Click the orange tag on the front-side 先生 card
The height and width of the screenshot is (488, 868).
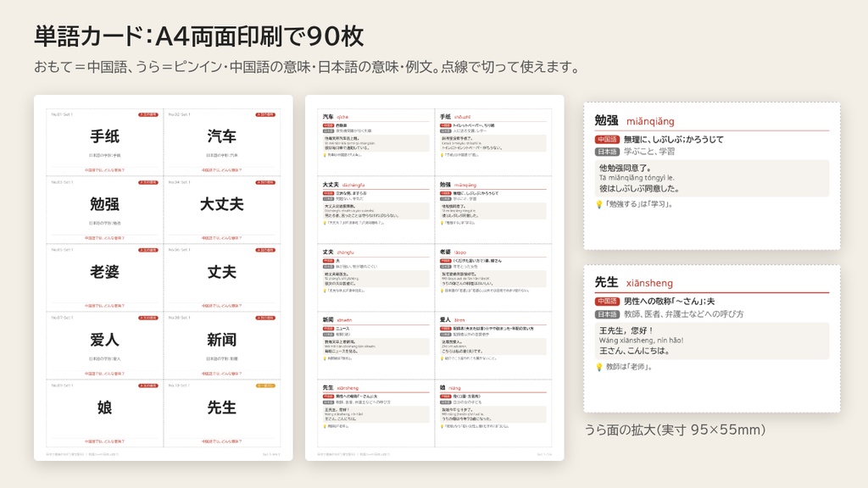point(265,385)
